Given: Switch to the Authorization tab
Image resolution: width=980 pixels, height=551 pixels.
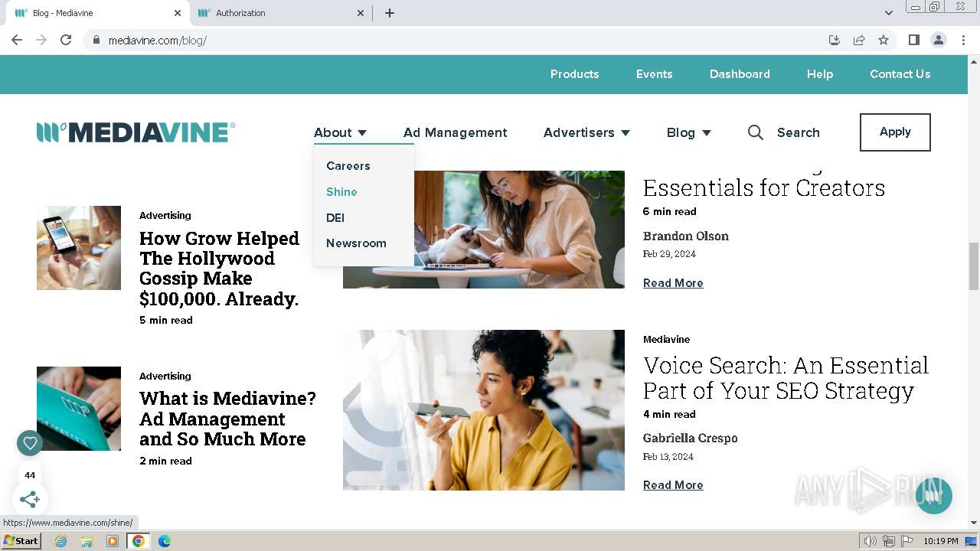Looking at the screenshot, I should pyautogui.click(x=281, y=13).
